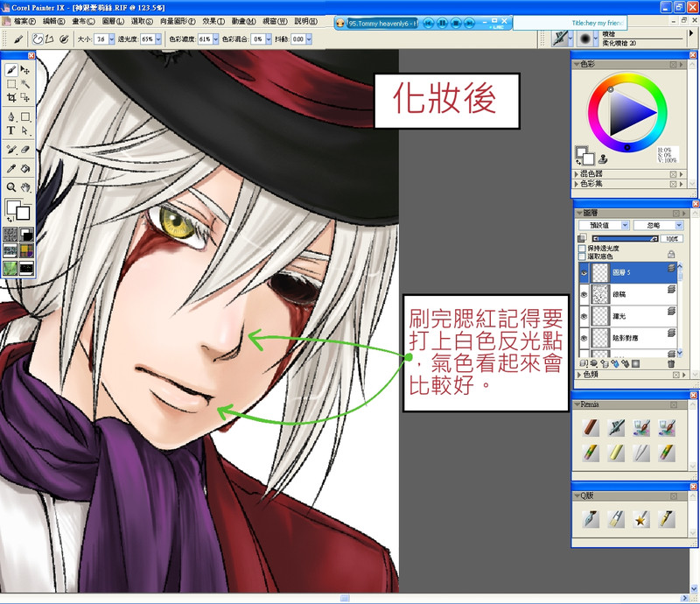Activate the Magnifier zoom tool
The height and width of the screenshot is (604, 700).
coord(11,187)
